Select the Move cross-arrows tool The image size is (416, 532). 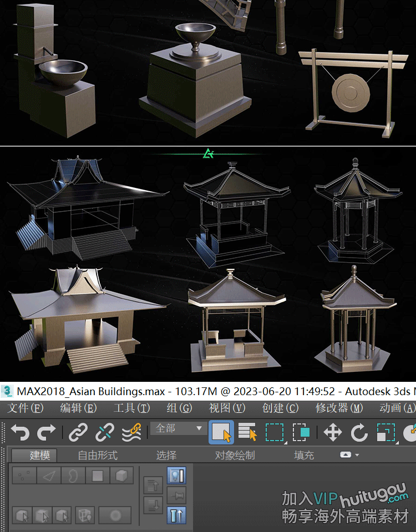332,432
